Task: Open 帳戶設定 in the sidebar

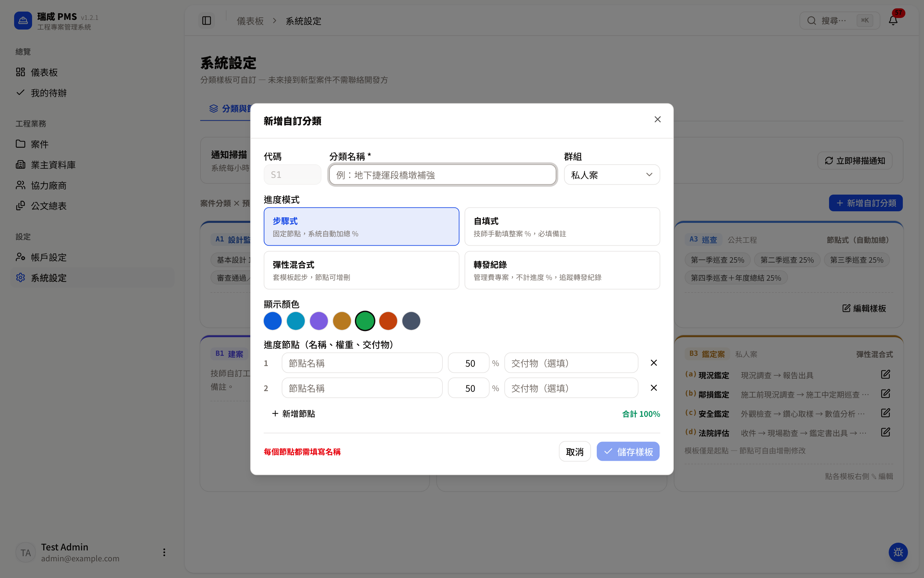Action: [92, 257]
